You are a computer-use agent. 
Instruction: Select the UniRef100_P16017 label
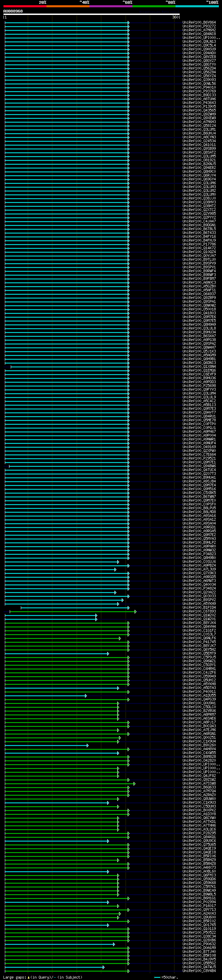point(199,906)
